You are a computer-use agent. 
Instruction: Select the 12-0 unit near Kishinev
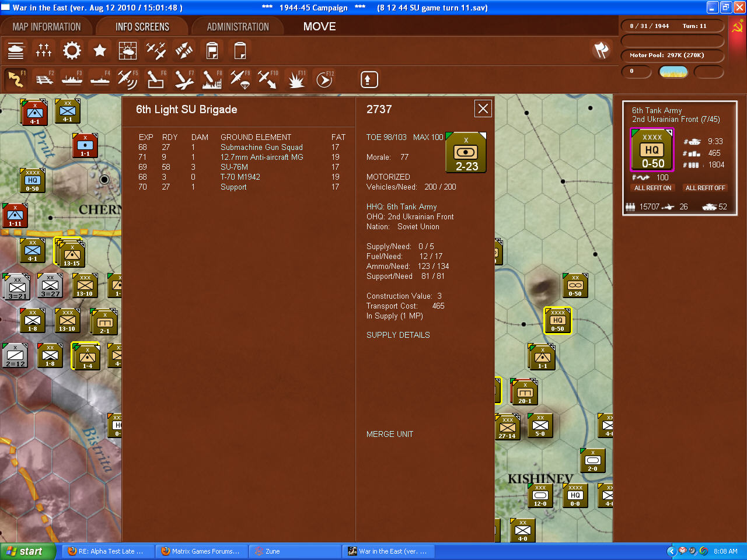(x=540, y=496)
